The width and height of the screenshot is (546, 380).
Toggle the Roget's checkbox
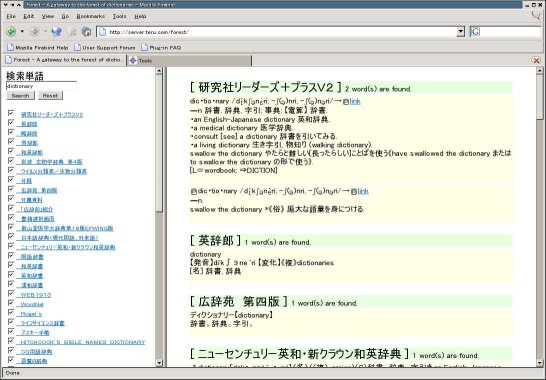(x=11, y=312)
